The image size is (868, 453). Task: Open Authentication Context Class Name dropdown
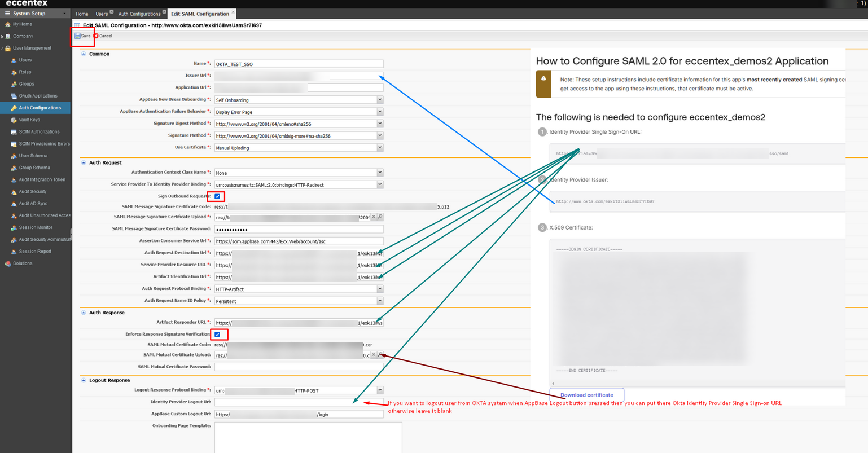pyautogui.click(x=380, y=173)
